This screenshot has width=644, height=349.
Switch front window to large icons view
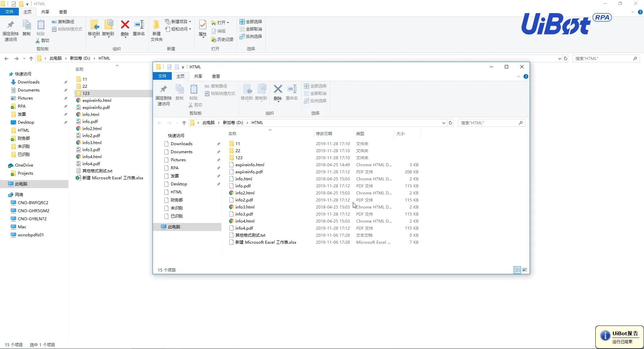525,270
